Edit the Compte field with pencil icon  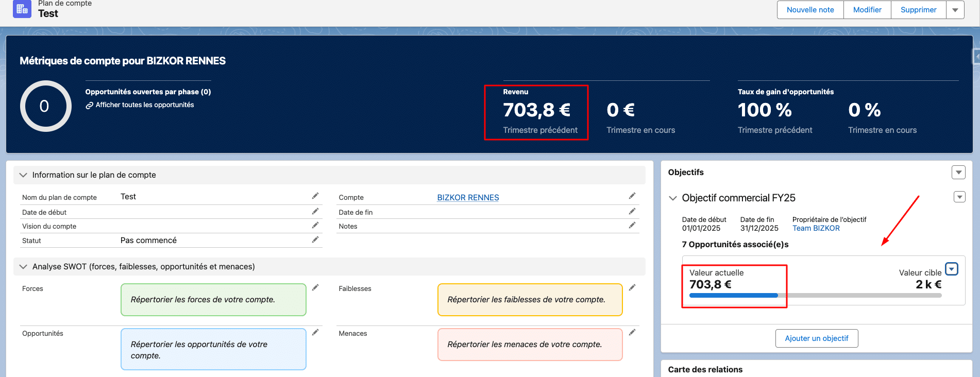[x=632, y=196]
